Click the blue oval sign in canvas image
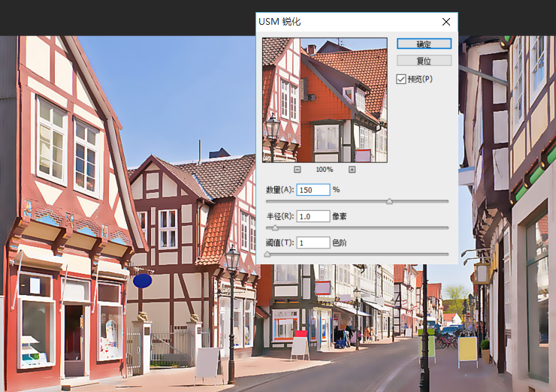 [142, 281]
